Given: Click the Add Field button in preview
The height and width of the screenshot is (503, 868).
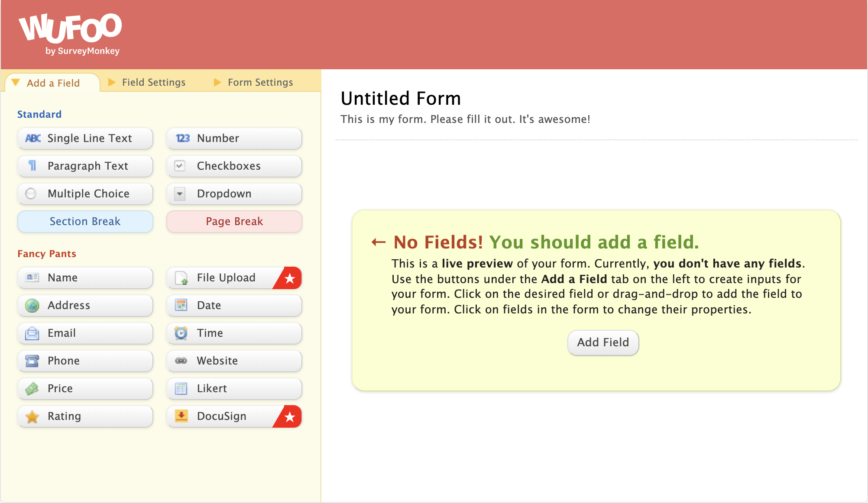Looking at the screenshot, I should (x=603, y=342).
